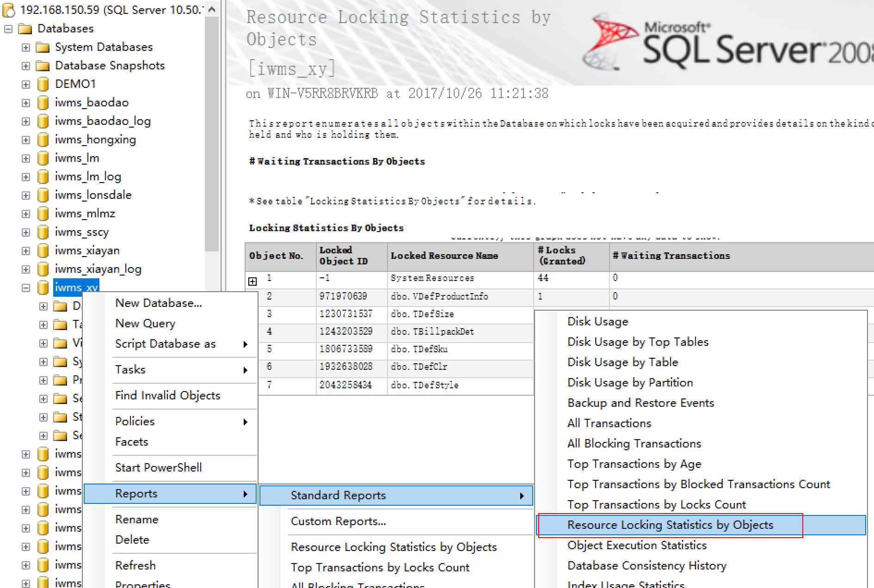
Task: Click the iwms_lonsdale database icon
Action: pyautogui.click(x=43, y=195)
